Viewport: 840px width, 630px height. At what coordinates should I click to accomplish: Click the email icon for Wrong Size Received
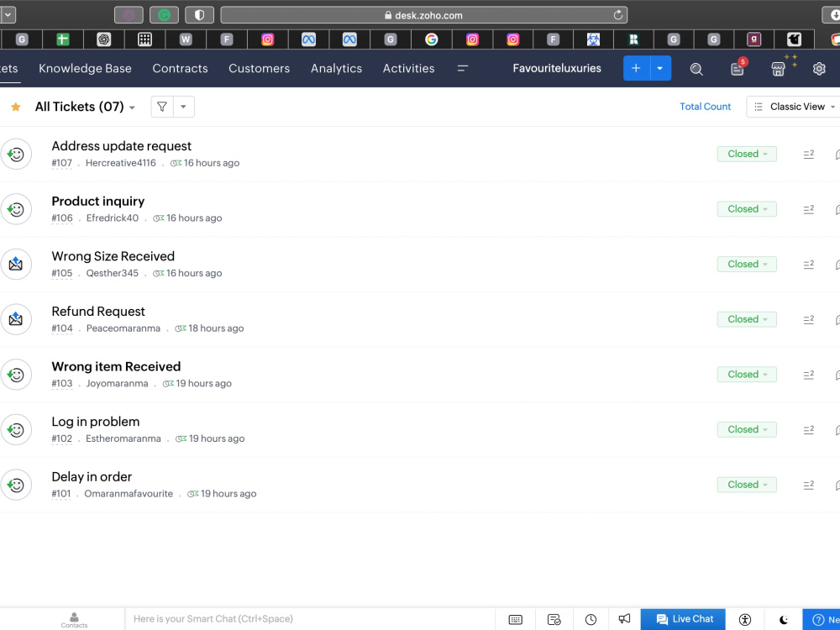click(x=16, y=265)
